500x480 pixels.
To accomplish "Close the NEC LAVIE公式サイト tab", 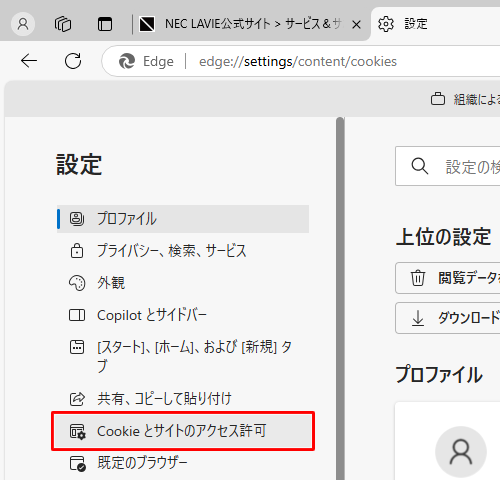I will click(x=356, y=24).
